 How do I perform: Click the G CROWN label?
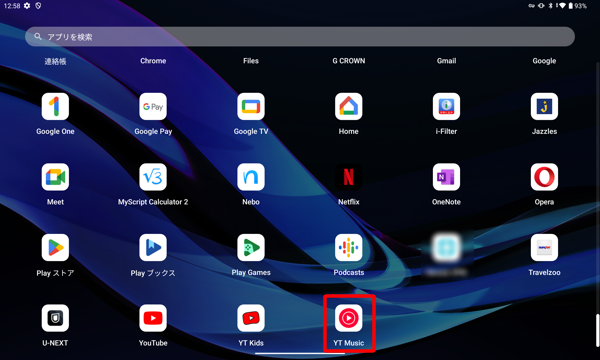(349, 61)
